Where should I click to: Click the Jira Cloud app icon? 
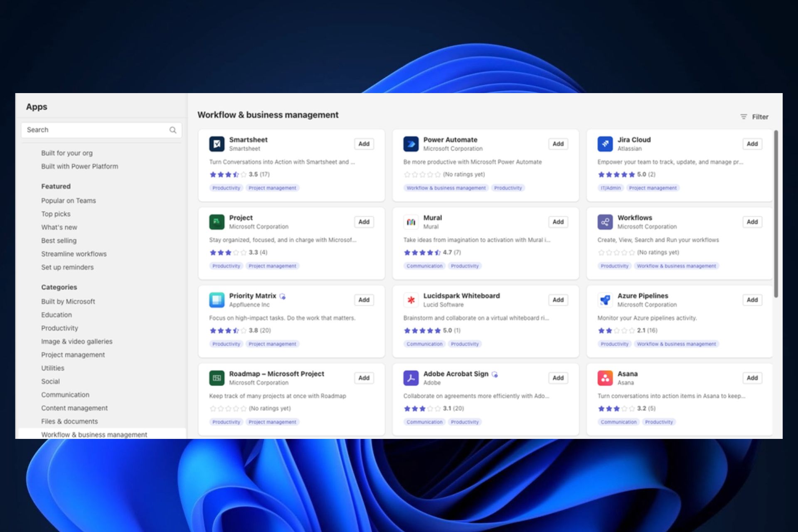point(605,144)
